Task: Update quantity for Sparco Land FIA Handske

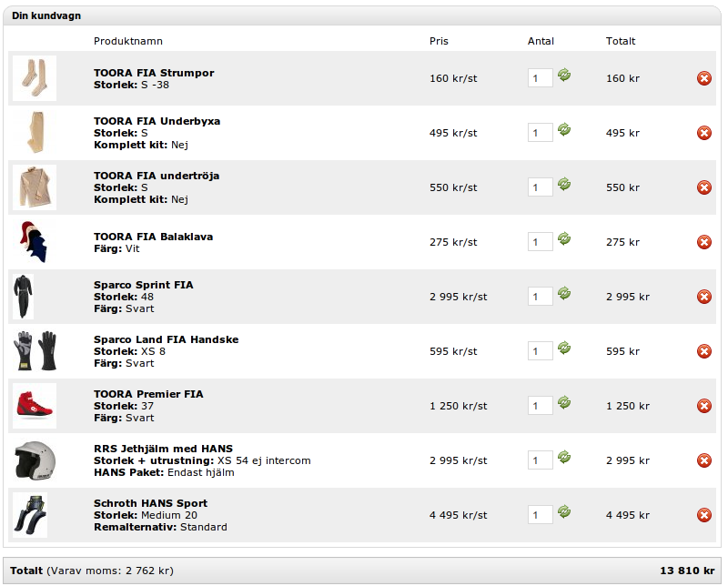Action: (564, 349)
